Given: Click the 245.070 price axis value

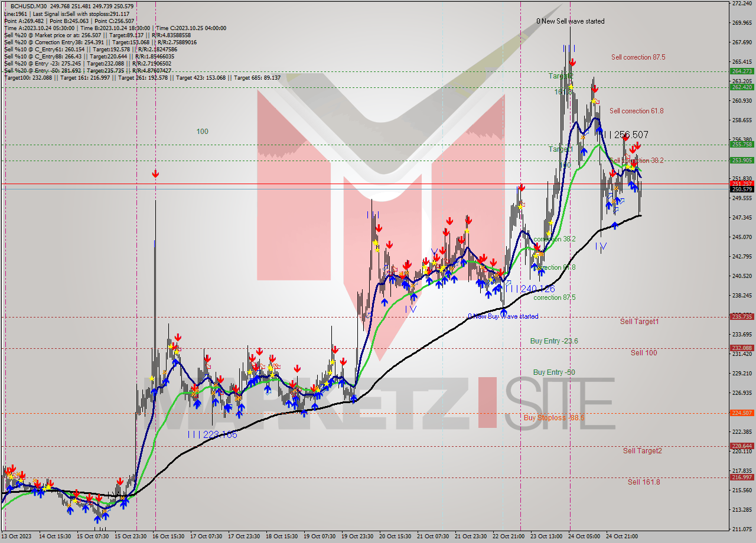Looking at the screenshot, I should click(742, 237).
